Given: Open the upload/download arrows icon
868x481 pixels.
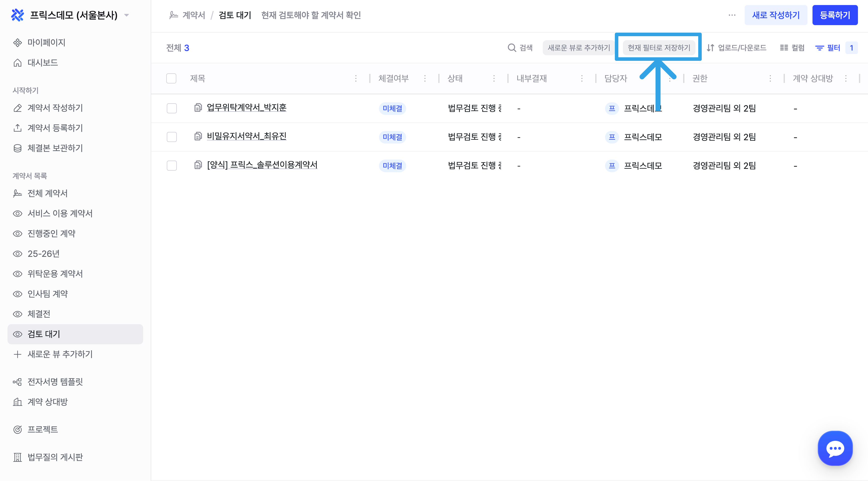Looking at the screenshot, I should [710, 48].
